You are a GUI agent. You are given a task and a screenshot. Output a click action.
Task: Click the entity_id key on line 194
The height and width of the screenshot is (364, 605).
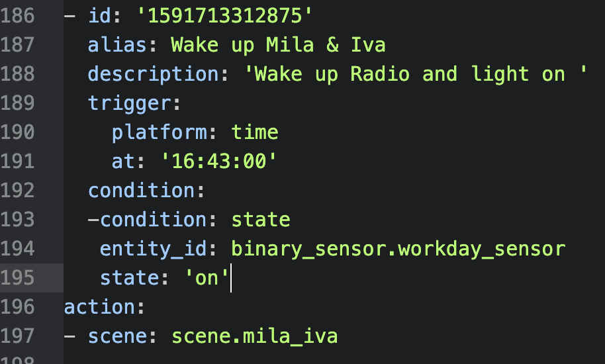[x=154, y=249]
